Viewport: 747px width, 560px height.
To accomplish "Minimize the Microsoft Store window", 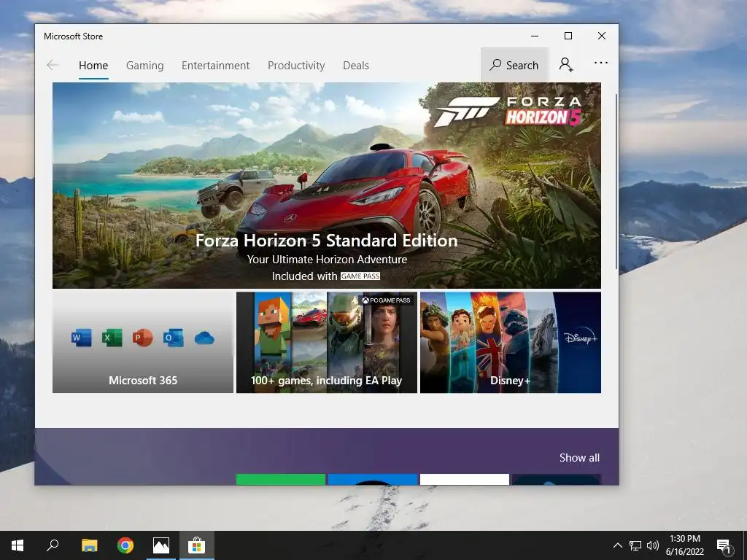I will pyautogui.click(x=535, y=36).
